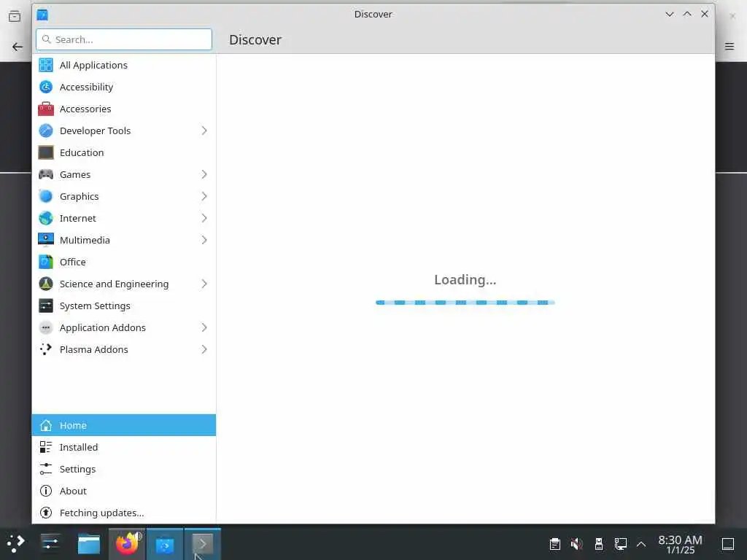747x560 pixels.
Task: Switch to the terminal taskbar entry
Action: click(203, 544)
